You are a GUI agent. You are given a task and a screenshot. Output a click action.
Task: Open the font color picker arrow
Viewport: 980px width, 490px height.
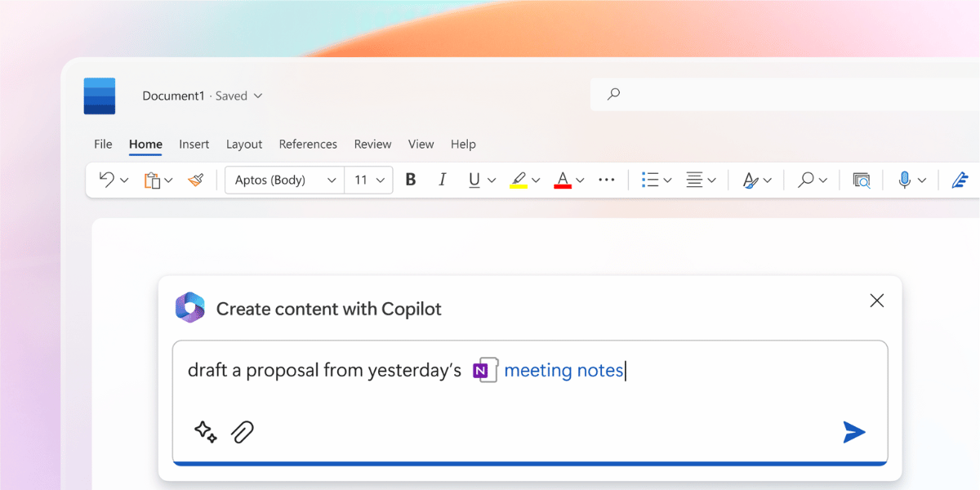580,180
